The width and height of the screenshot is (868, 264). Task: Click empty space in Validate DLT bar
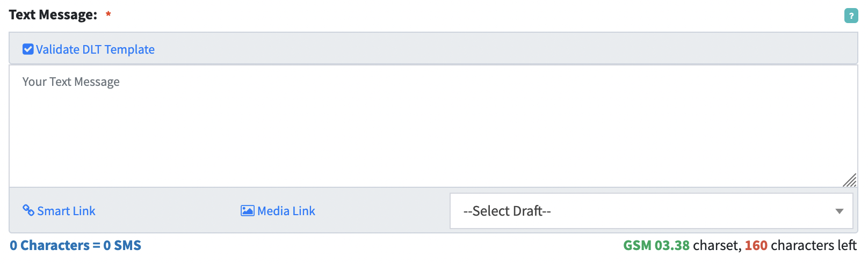(x=483, y=49)
